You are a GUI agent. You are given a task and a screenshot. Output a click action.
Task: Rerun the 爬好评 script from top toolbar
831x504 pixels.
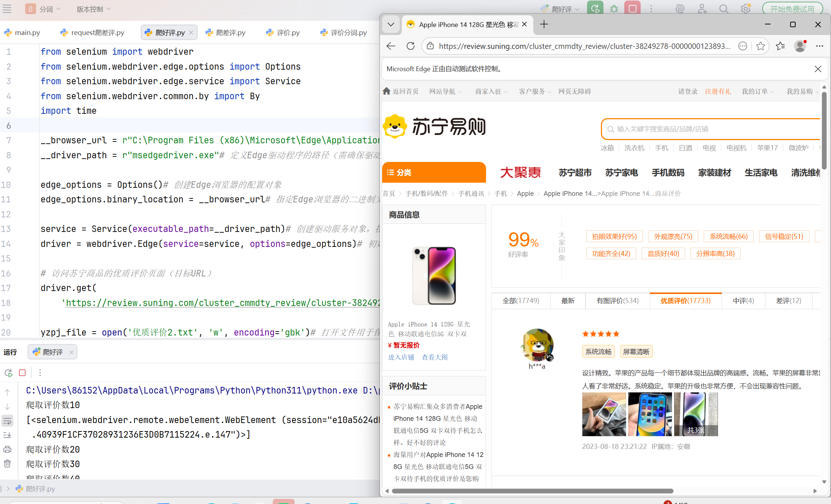pos(595,9)
